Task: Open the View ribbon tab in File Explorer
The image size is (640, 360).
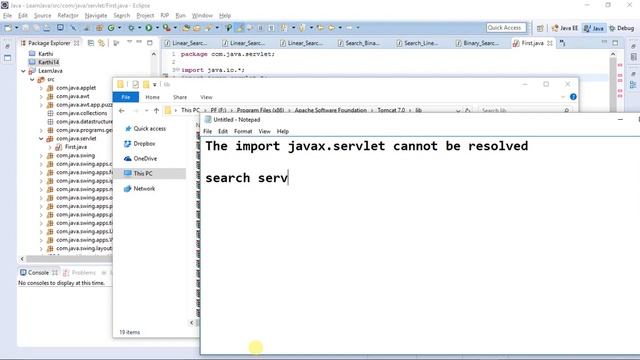Action: point(206,97)
